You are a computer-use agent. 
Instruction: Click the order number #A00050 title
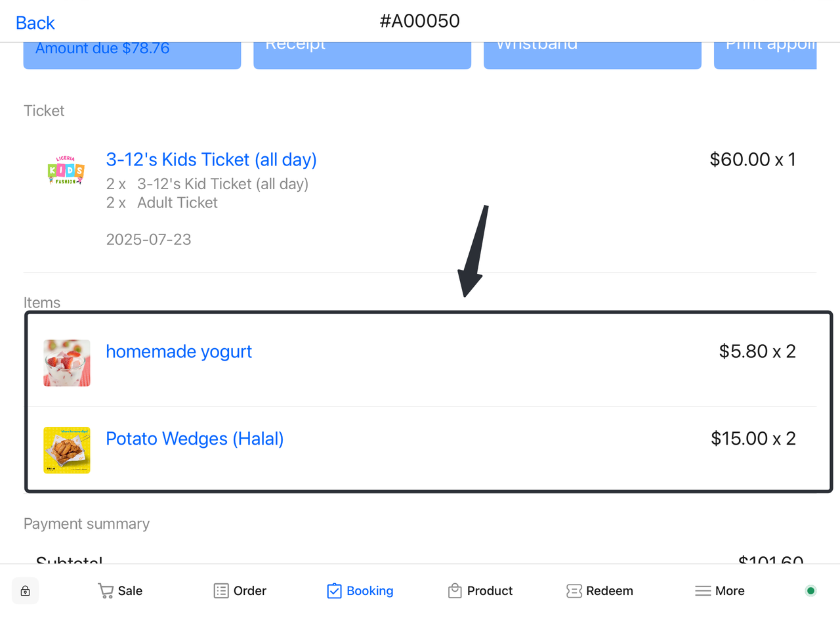420,21
